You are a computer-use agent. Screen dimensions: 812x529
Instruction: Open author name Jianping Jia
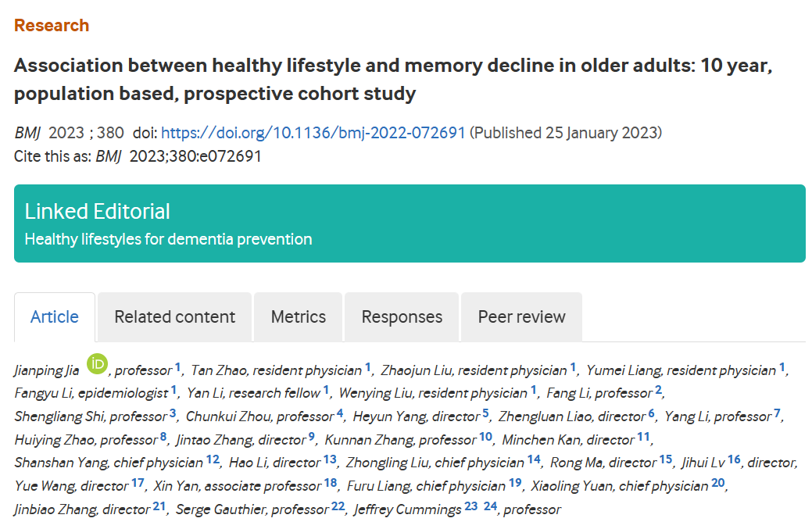[47, 370]
